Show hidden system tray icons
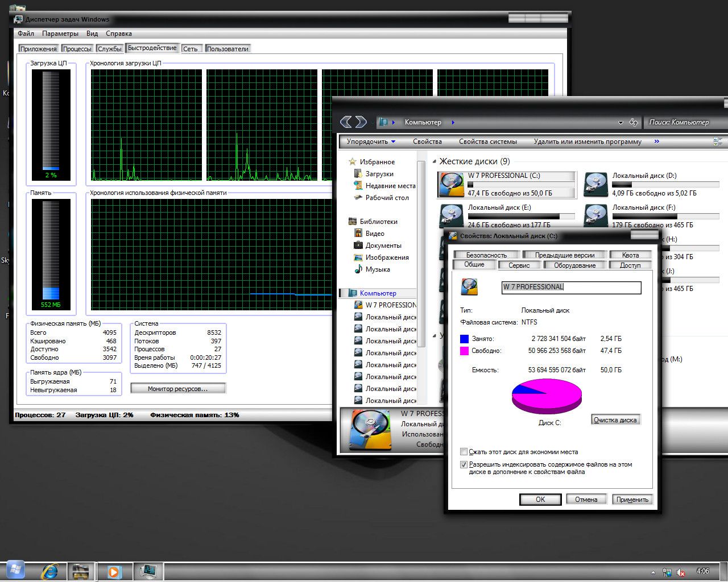This screenshot has width=728, height=582. click(653, 572)
